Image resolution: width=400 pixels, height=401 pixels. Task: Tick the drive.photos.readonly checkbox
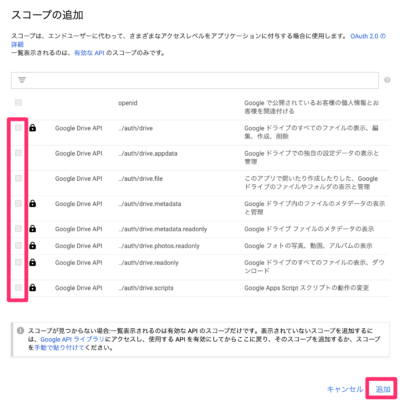(x=18, y=246)
